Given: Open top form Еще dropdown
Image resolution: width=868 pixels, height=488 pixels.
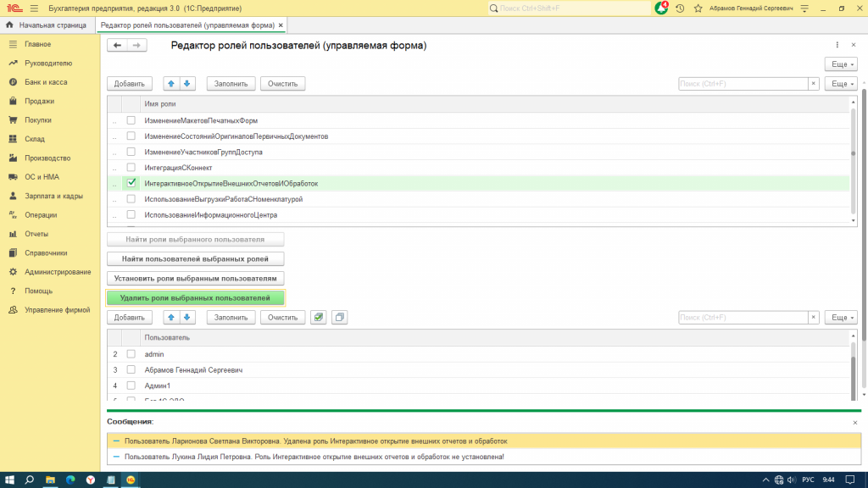Looking at the screenshot, I should point(841,64).
